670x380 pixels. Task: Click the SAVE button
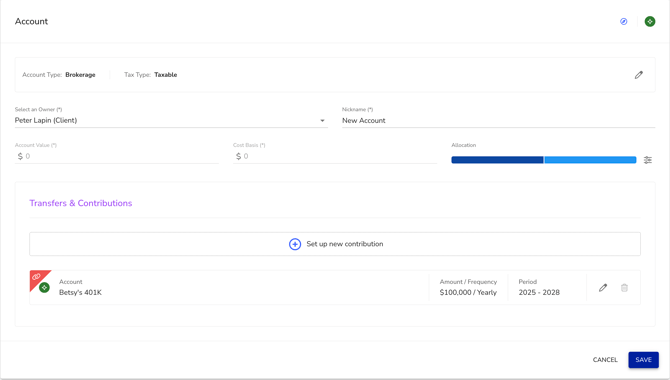coord(643,360)
